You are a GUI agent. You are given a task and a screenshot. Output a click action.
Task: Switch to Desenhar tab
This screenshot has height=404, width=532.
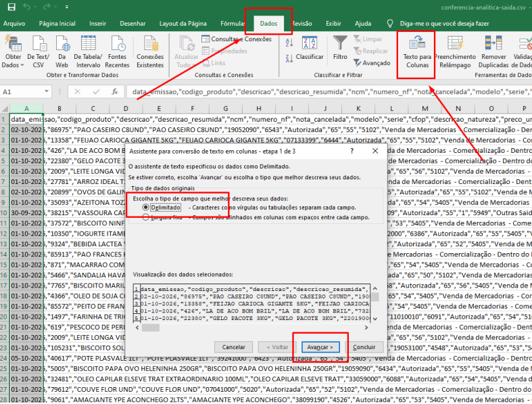132,24
